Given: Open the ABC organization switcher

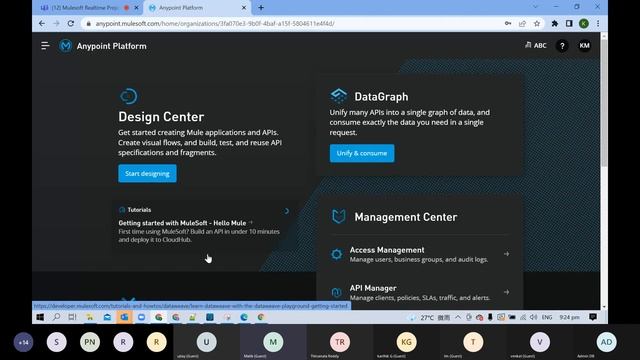Looking at the screenshot, I should 536,45.
